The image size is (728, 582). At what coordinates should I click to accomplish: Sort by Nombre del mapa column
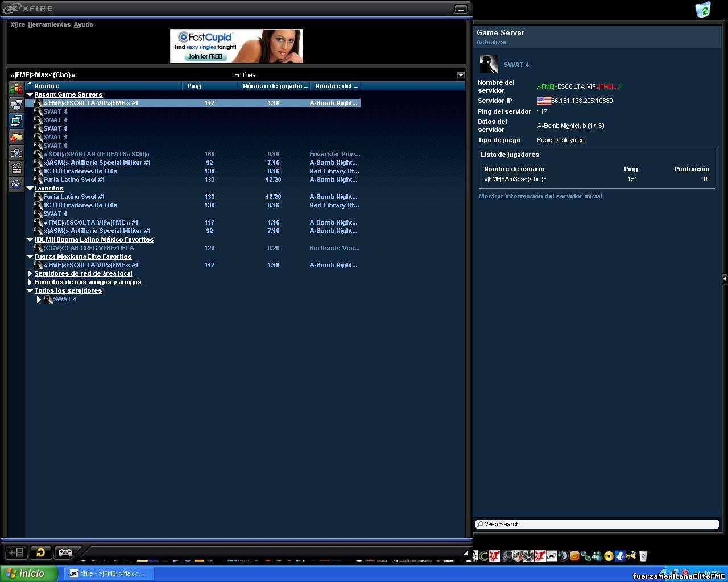coord(337,86)
